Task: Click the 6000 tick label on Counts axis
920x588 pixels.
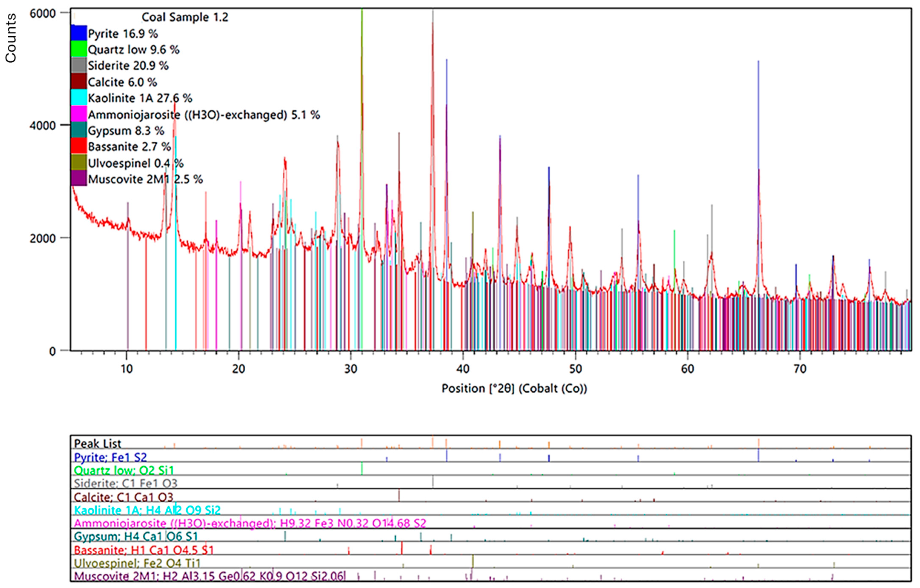Action: click(42, 13)
